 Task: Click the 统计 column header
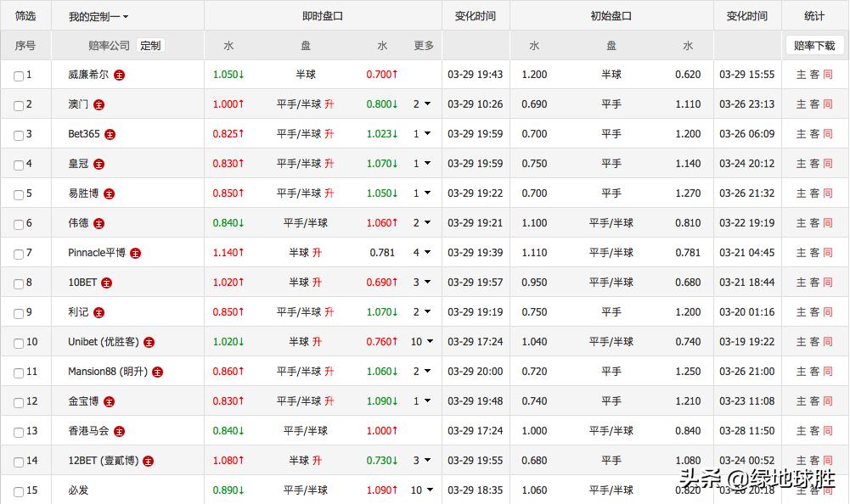tap(813, 15)
